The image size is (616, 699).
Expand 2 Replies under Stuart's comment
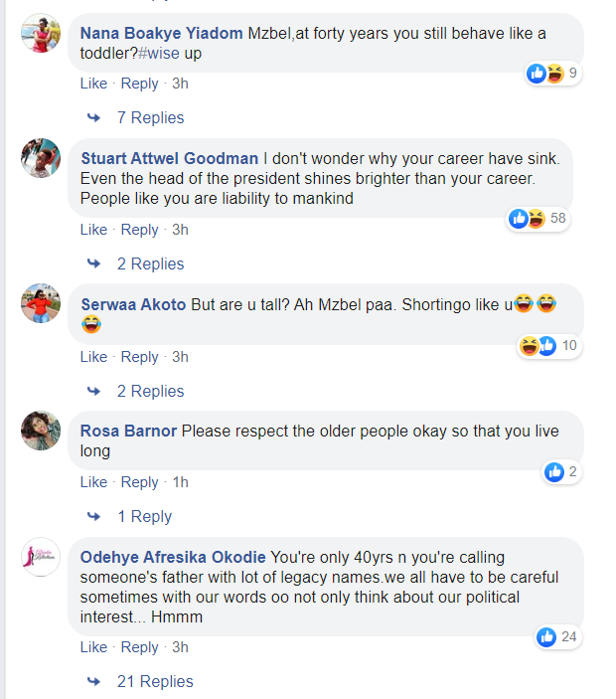click(x=150, y=263)
